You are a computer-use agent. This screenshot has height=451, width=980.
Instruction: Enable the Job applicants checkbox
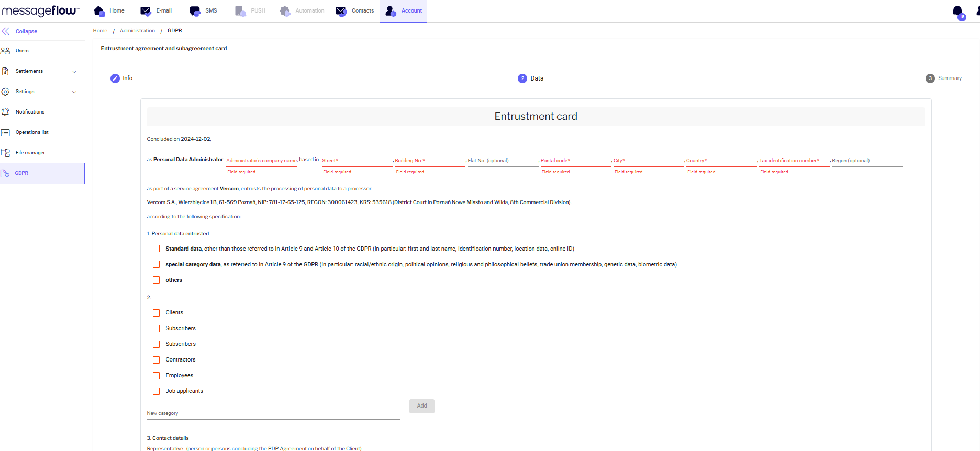tap(156, 391)
